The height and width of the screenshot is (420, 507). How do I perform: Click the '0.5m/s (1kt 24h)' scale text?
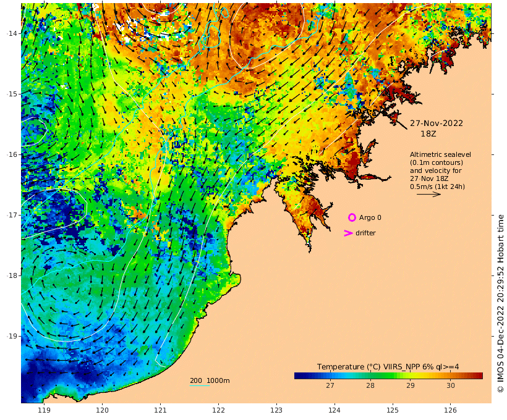pyautogui.click(x=438, y=187)
